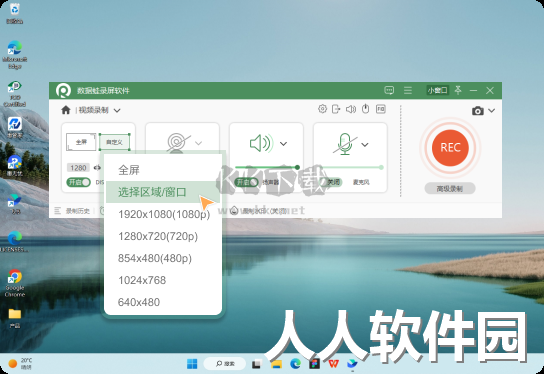Click the aspect ratio lock icon beside 1280
544x374 pixels.
coord(97,168)
